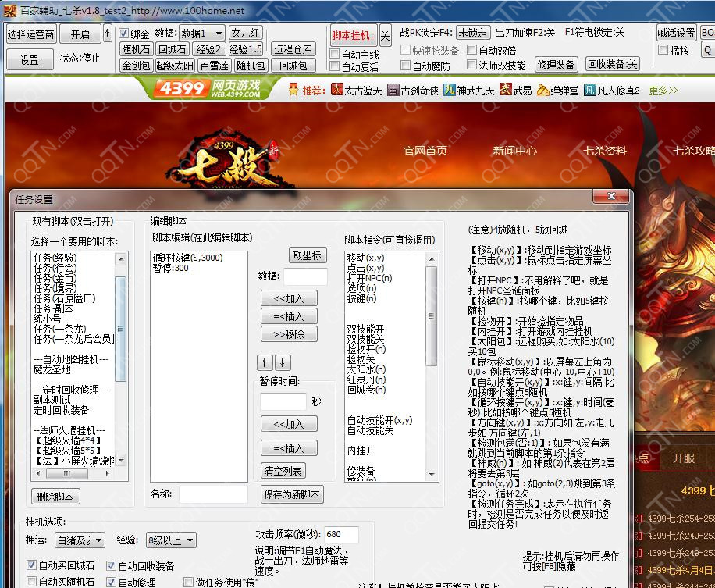Expand the 押运 dropdown
This screenshot has width=715, height=588.
[x=80, y=540]
